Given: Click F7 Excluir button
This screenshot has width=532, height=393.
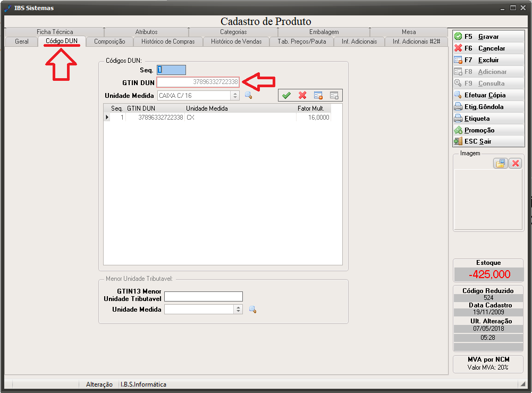Looking at the screenshot, I should point(488,60).
